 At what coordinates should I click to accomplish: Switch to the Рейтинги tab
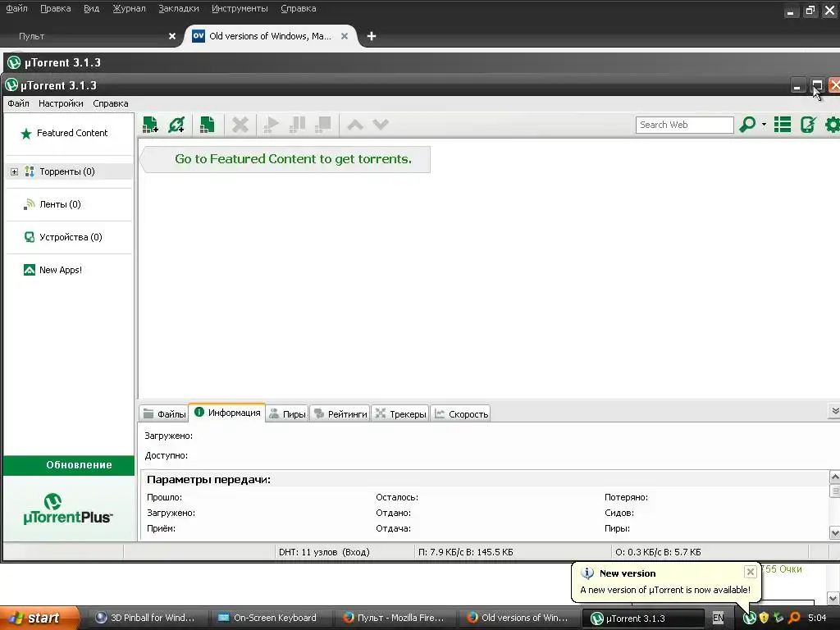click(x=340, y=413)
